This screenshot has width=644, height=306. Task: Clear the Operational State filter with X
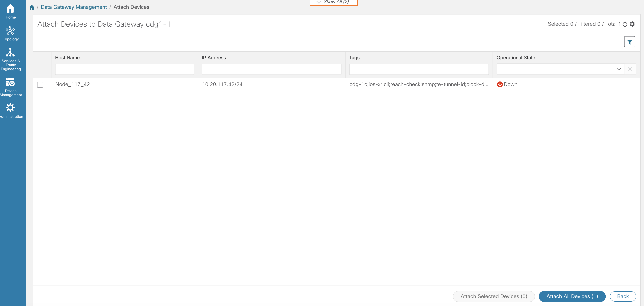click(x=630, y=69)
